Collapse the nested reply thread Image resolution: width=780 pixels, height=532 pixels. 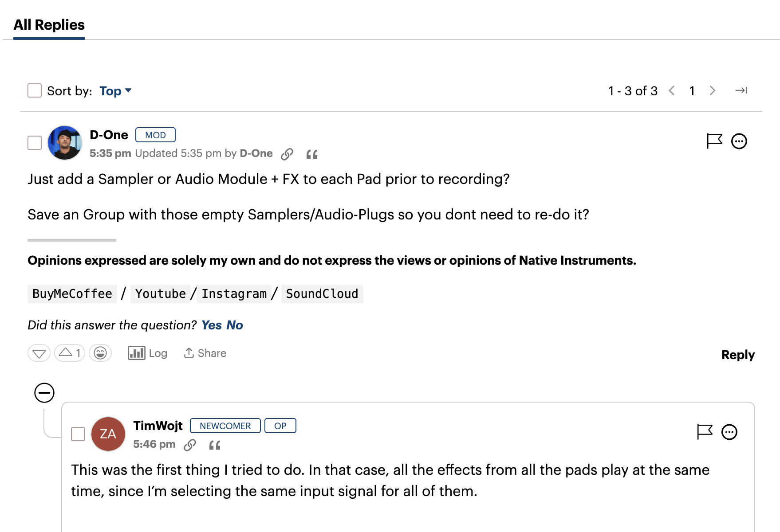tap(44, 393)
